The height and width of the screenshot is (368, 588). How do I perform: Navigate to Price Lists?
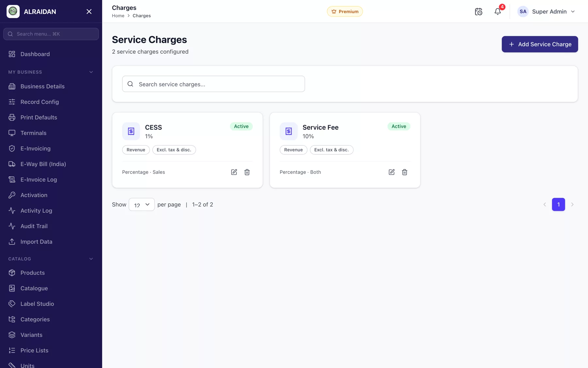pyautogui.click(x=51, y=350)
